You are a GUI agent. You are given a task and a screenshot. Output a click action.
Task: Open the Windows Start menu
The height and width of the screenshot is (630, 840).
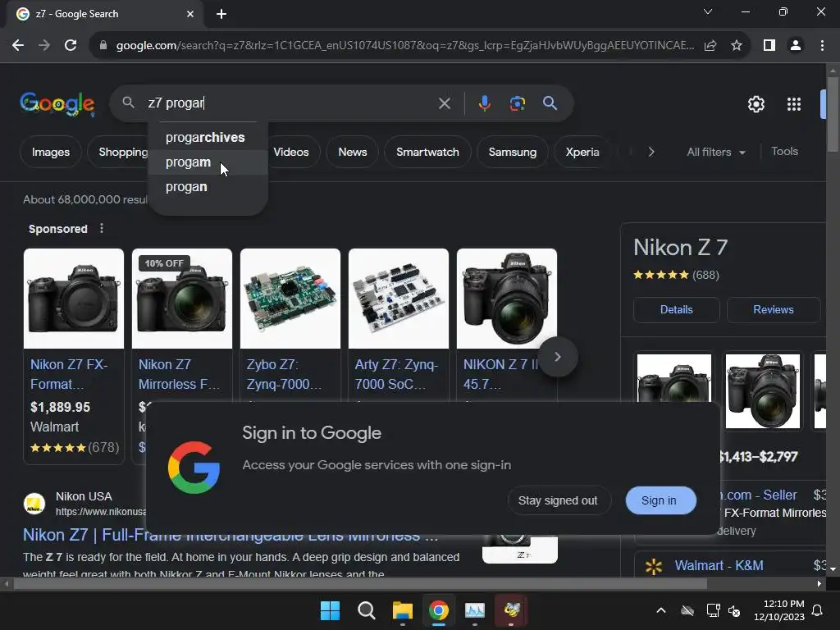(330, 610)
